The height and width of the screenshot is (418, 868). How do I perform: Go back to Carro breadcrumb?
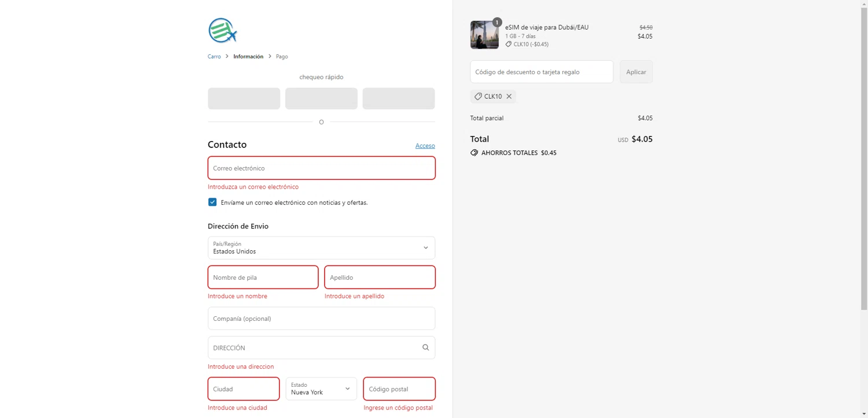coord(214,57)
